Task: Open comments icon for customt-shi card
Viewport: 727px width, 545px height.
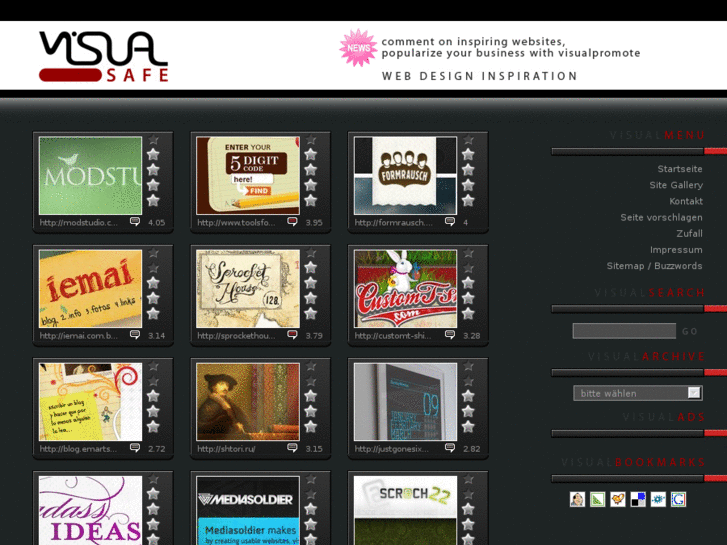Action: [x=450, y=335]
